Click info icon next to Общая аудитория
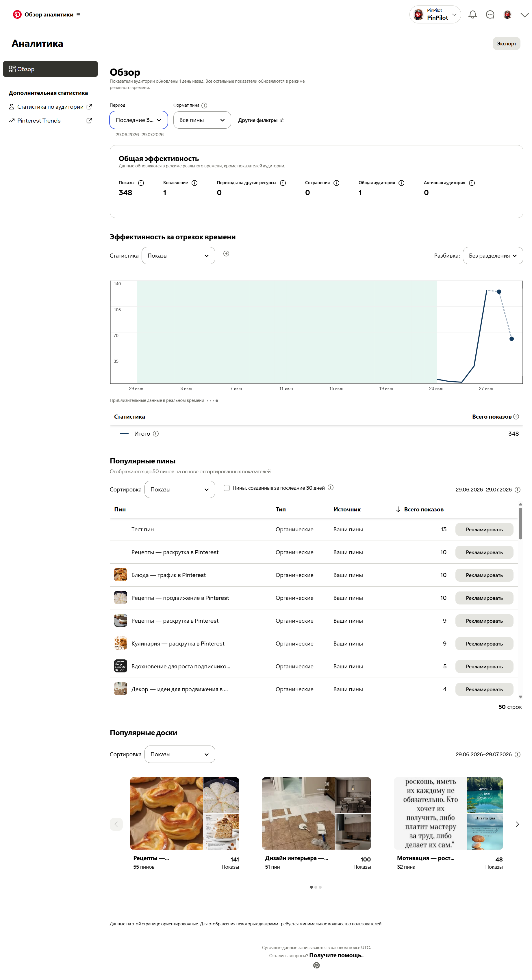Viewport: 532px width, 980px height. click(401, 183)
